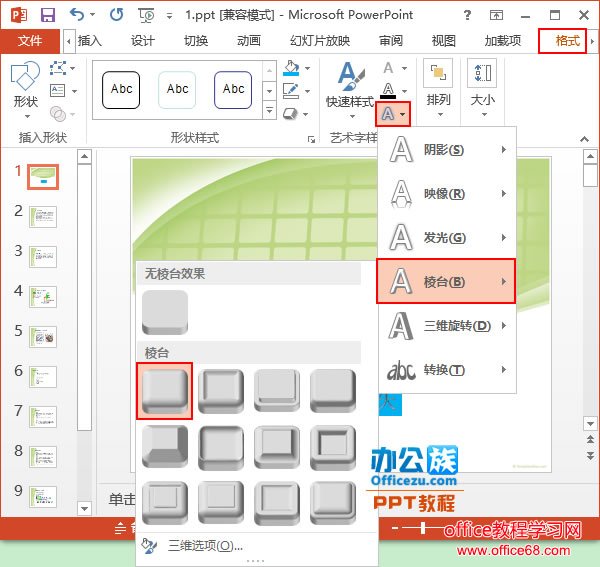The image size is (600, 567).
Task: Open the Arrange button
Action: [438, 88]
